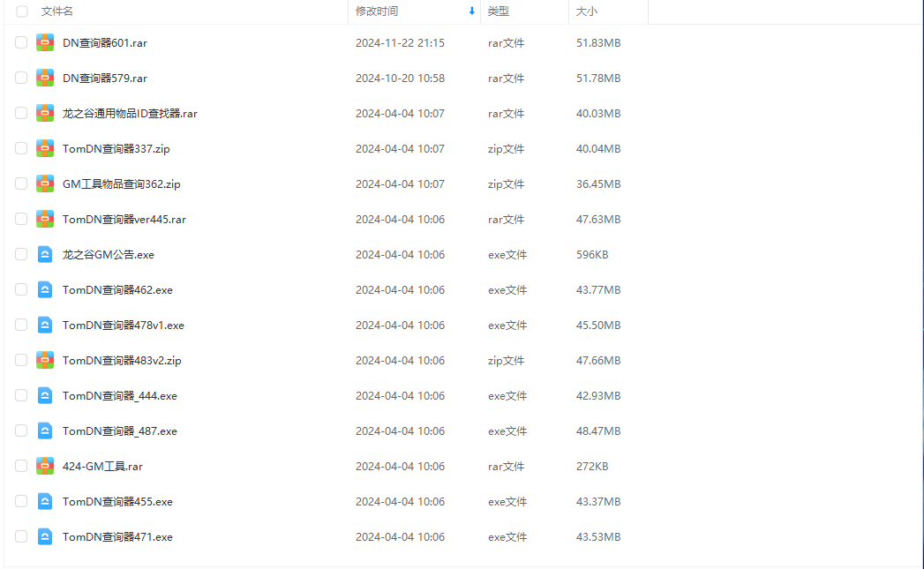Open file name TomDN查询器462.exe
This screenshot has height=569, width=924.
click(x=118, y=290)
